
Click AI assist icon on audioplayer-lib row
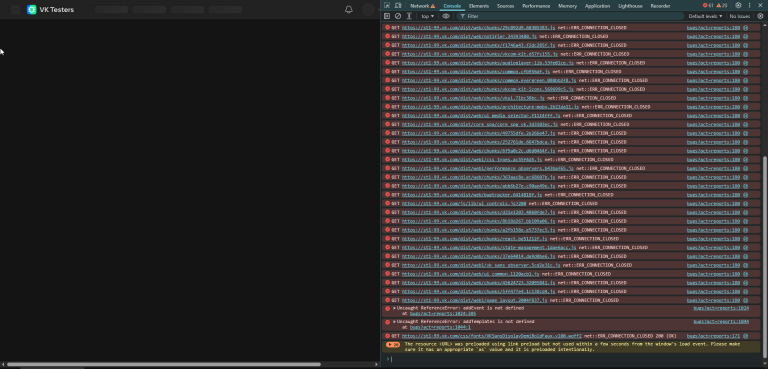[745, 63]
